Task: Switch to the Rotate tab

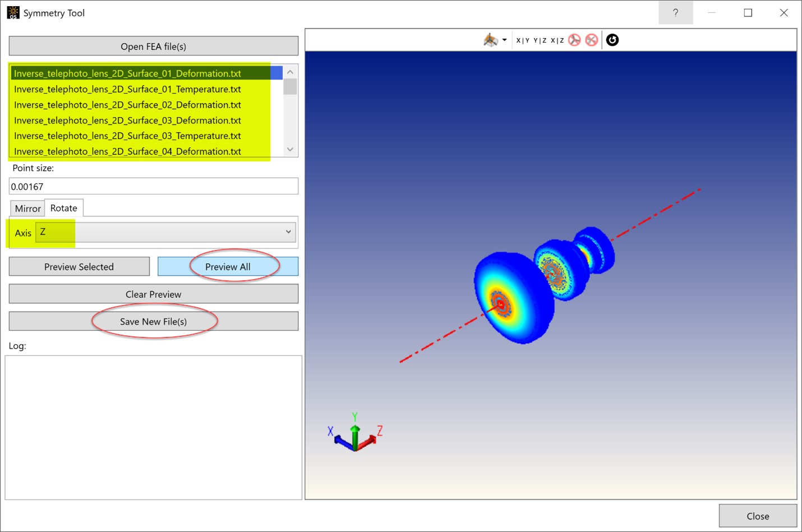Action: coord(64,208)
